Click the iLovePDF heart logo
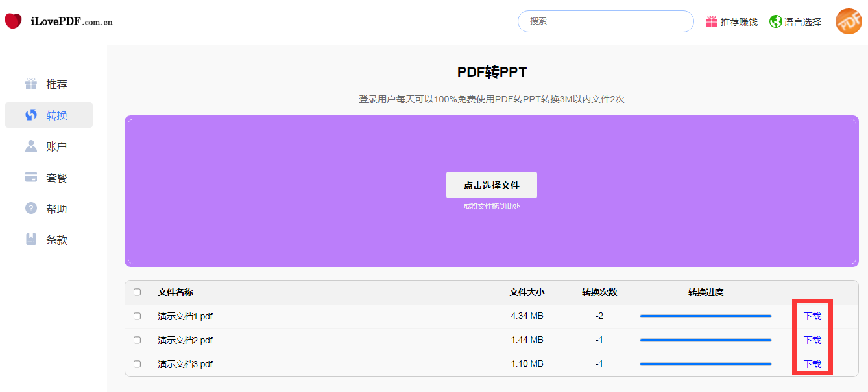 click(13, 21)
